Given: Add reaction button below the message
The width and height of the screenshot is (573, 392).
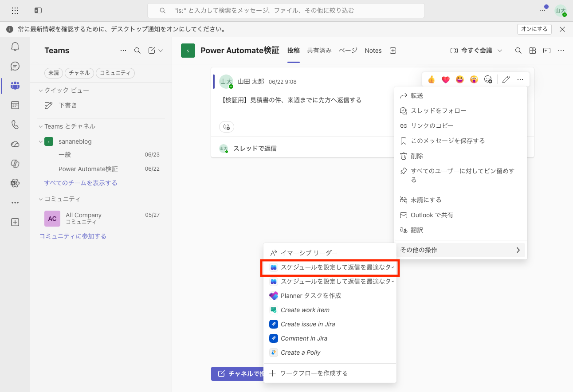Looking at the screenshot, I should pos(227,127).
